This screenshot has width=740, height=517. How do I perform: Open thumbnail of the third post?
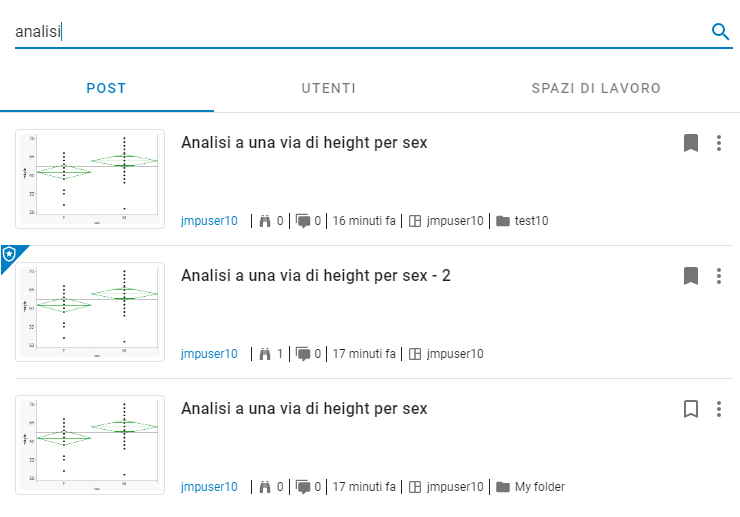(90, 444)
